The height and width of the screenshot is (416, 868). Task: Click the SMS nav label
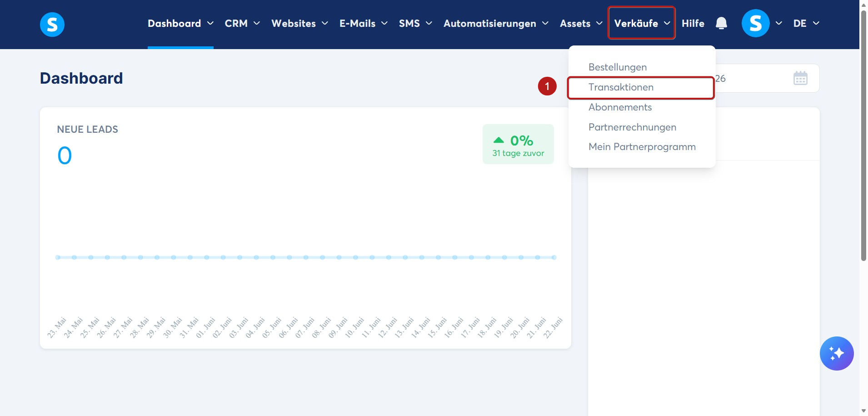(409, 23)
